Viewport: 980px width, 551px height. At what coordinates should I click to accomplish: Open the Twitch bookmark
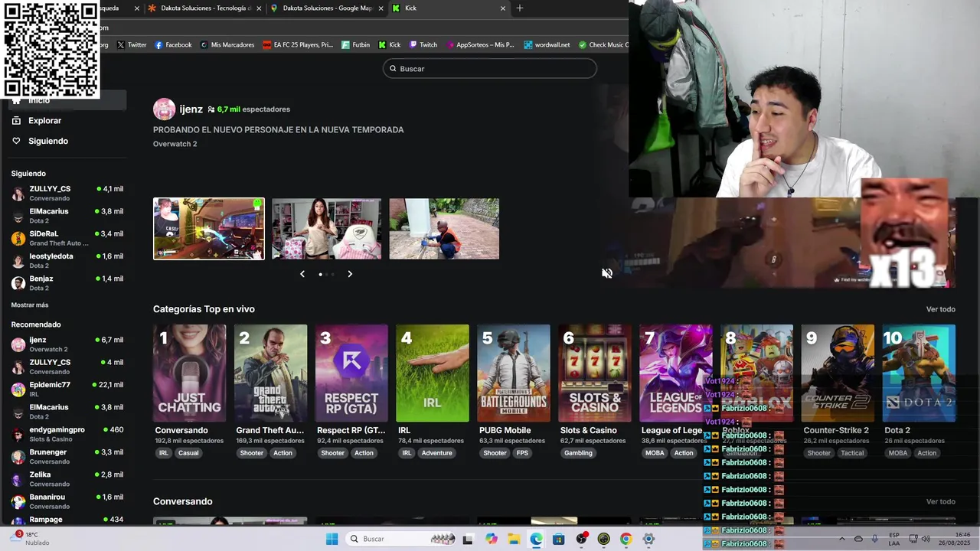pyautogui.click(x=423, y=44)
